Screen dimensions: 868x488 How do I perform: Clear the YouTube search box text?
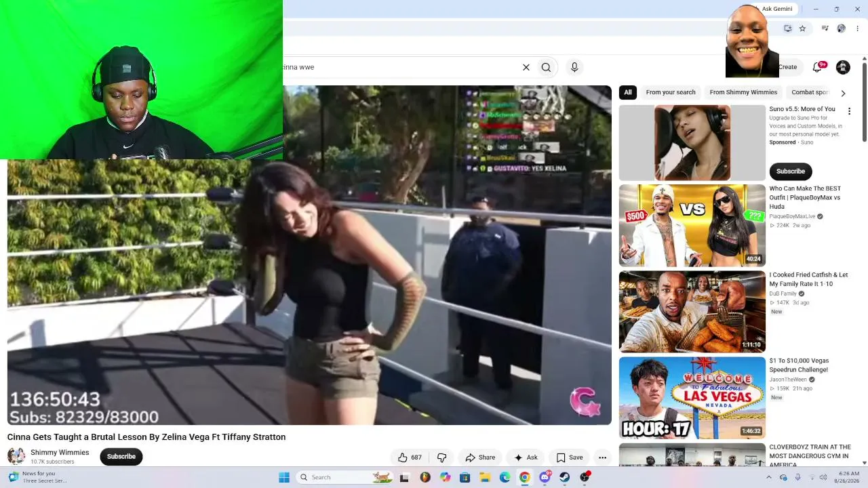coord(526,67)
